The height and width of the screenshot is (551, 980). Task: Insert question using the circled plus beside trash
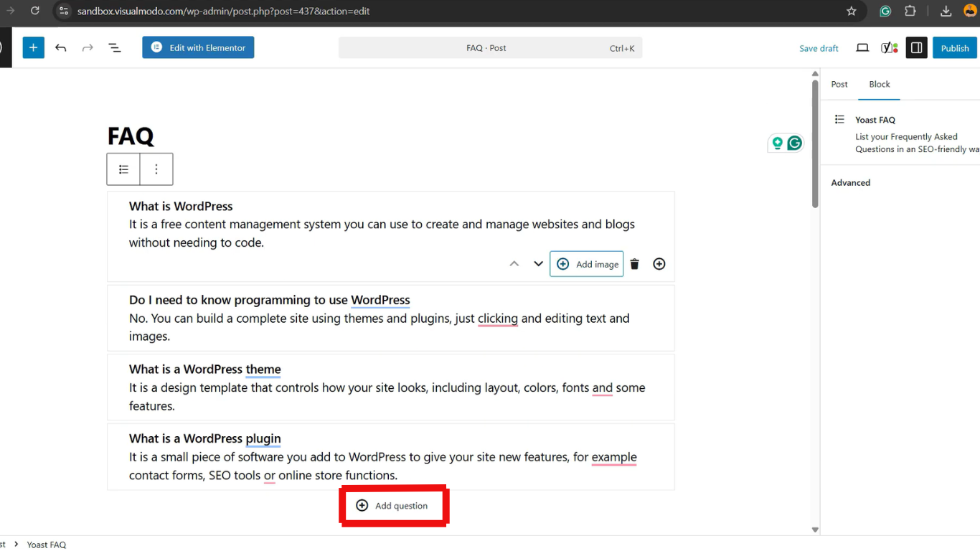tap(659, 264)
